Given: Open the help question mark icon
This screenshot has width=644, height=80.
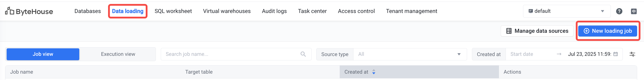Looking at the screenshot, I should coord(619,11).
